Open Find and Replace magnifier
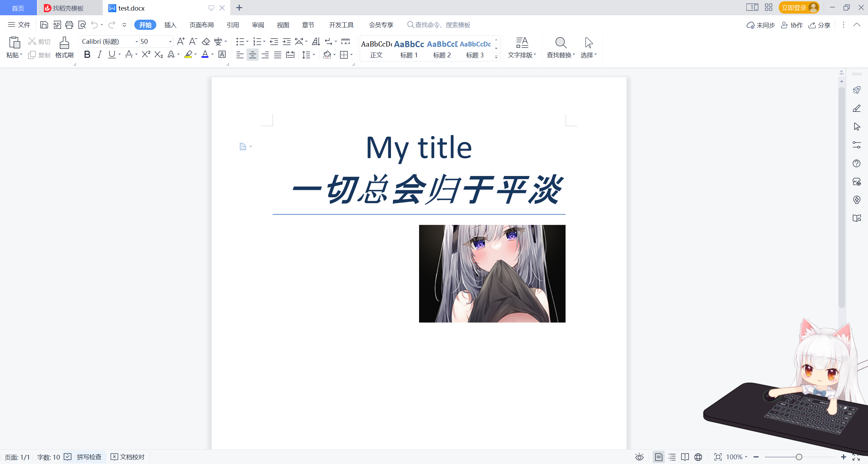This screenshot has width=868, height=464. [x=561, y=43]
